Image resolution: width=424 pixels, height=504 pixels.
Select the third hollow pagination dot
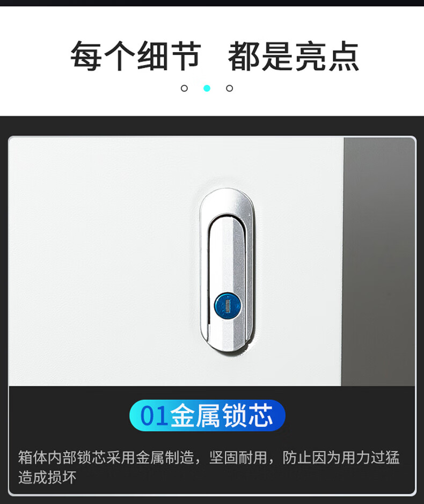tap(230, 88)
